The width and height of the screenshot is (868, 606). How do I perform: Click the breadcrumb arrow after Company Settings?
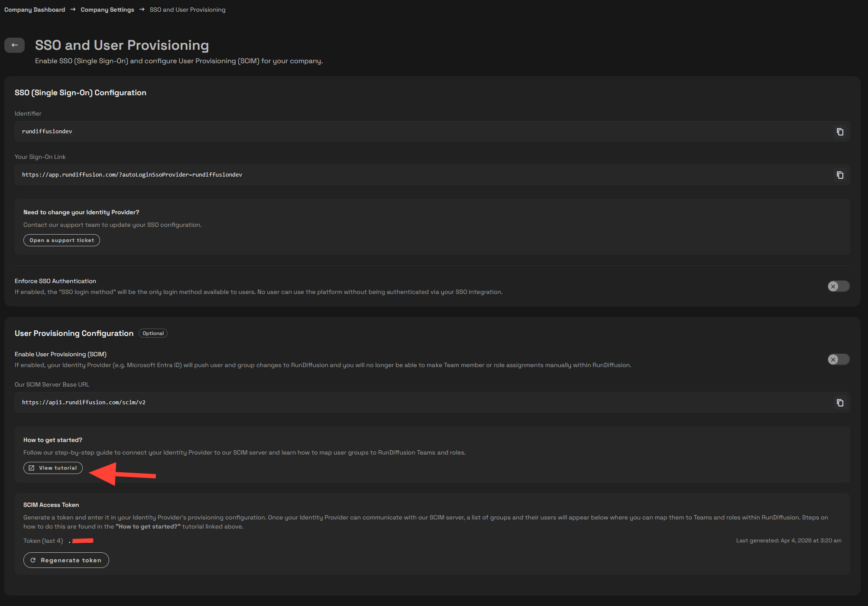point(142,9)
